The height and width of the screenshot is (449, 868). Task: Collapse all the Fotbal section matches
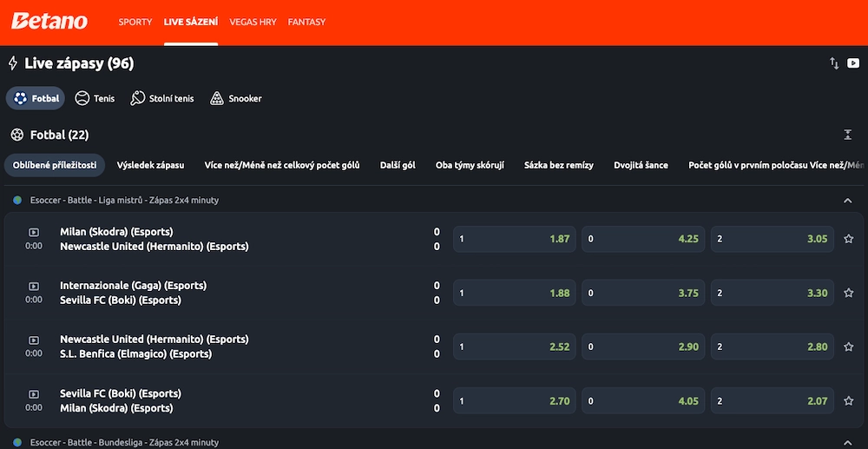pos(847,135)
